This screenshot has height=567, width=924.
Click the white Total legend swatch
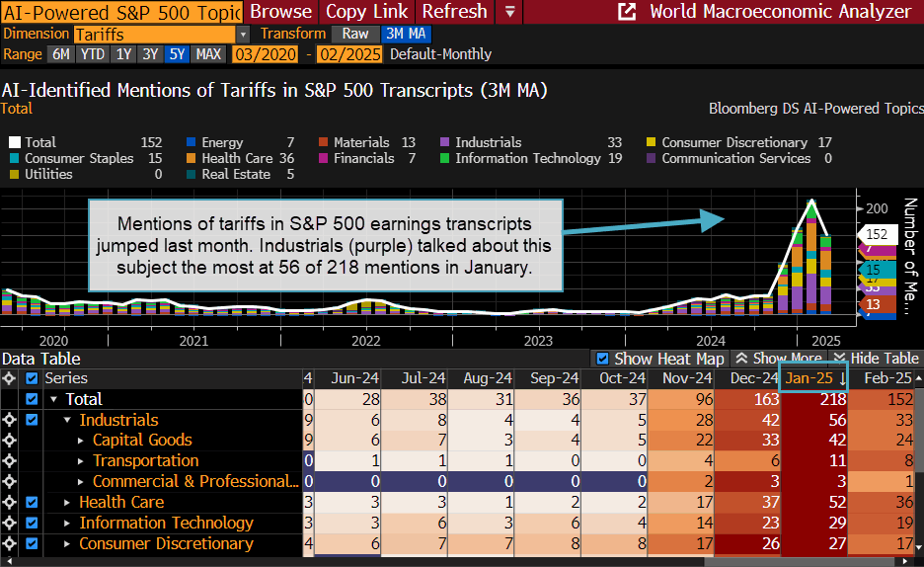coord(15,142)
